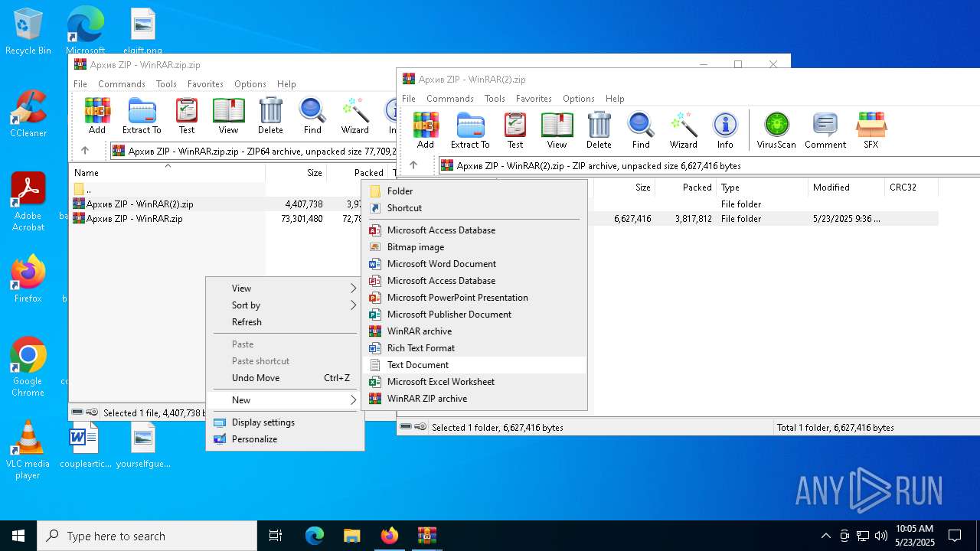Open Tools menu in WinRAR.zip.zip window
This screenshot has width=980, height=551.
(166, 84)
